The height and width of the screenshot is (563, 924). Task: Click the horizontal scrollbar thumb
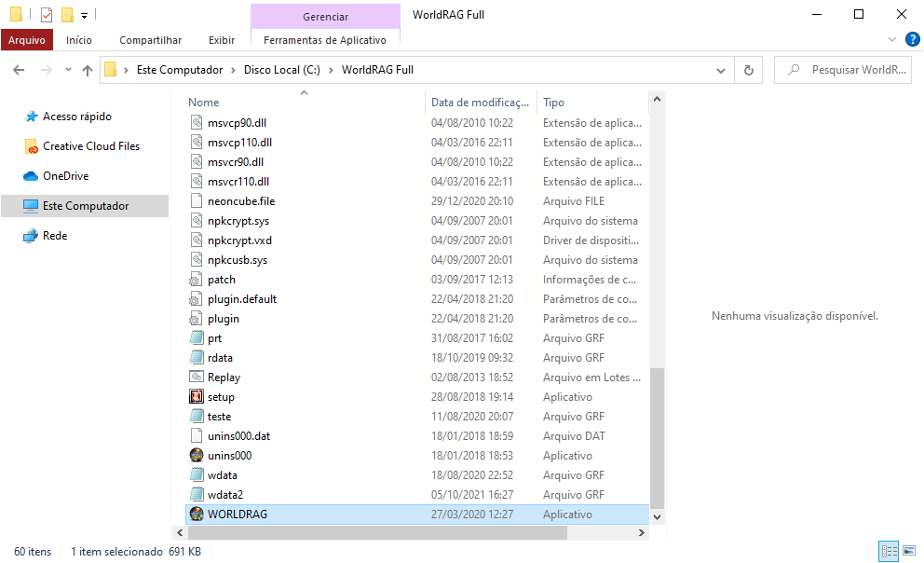point(377,532)
